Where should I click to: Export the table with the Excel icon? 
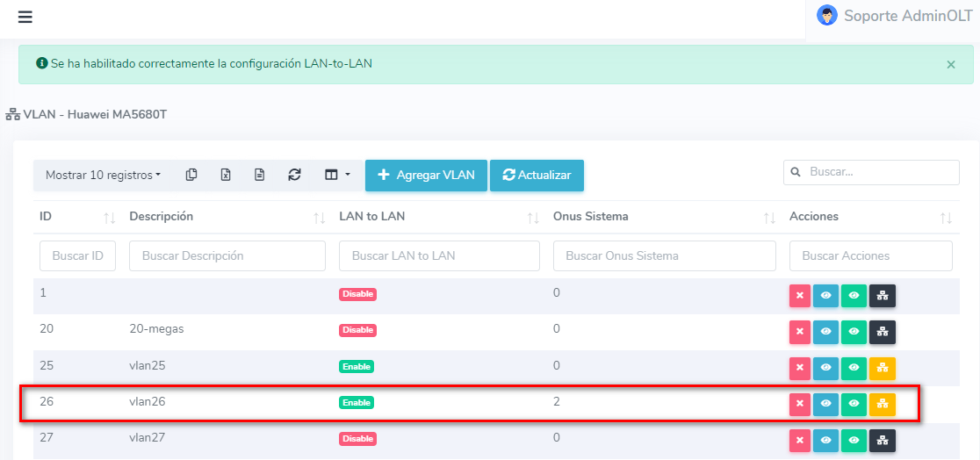tap(226, 175)
